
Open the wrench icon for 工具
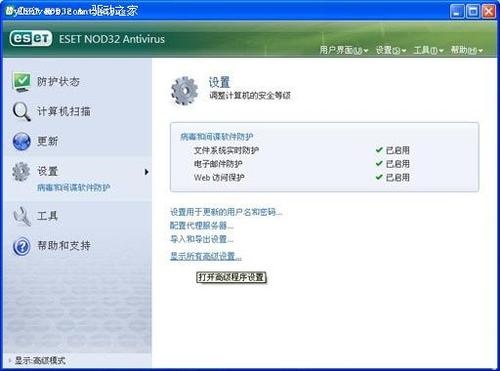(22, 216)
